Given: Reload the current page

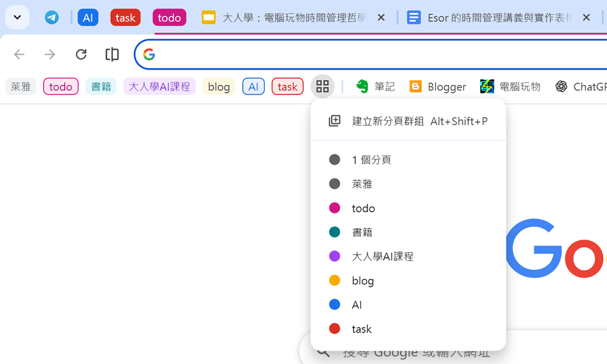Looking at the screenshot, I should click(x=81, y=55).
